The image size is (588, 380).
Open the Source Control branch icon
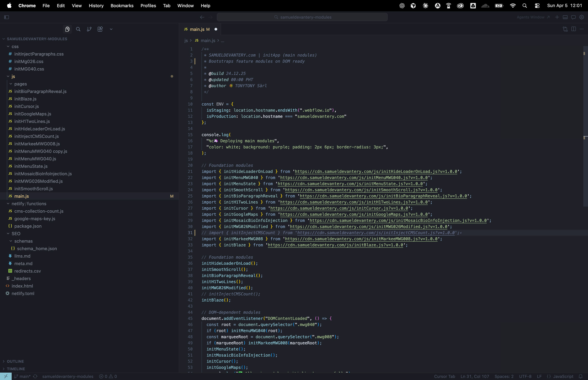pyautogui.click(x=89, y=29)
